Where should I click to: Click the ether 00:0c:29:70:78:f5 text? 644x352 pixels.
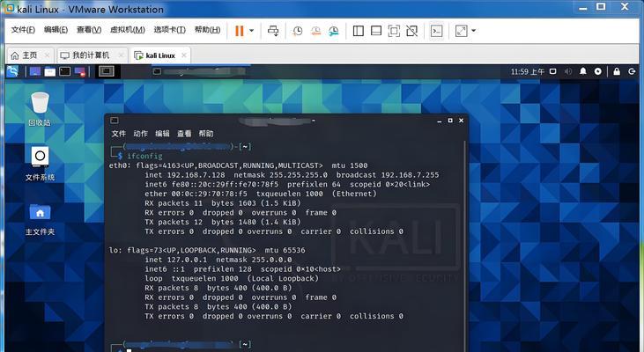pos(196,194)
